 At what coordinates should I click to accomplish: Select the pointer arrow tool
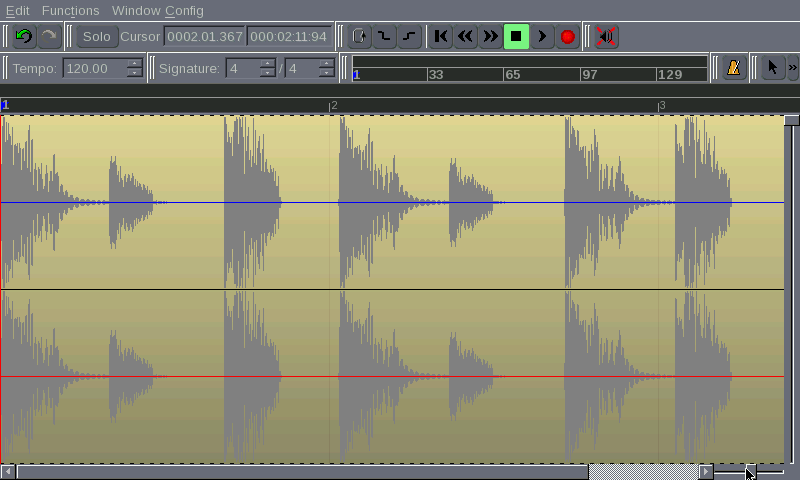(x=772, y=68)
